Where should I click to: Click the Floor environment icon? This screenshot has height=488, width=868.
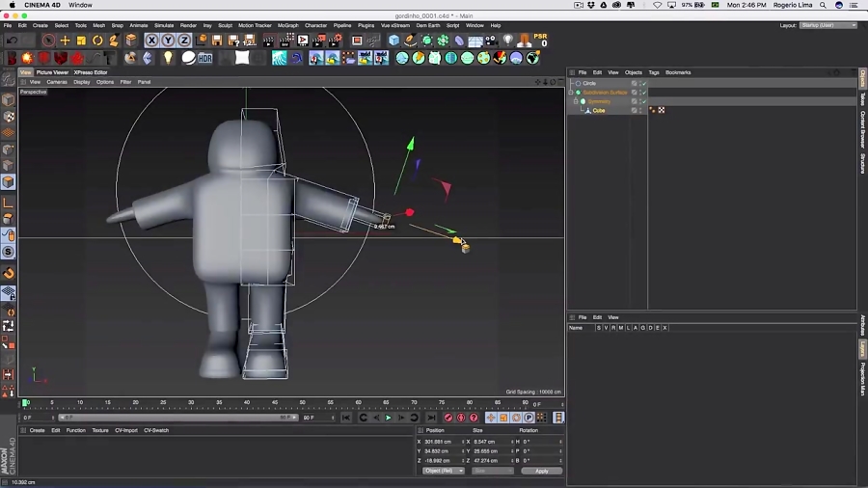pos(475,40)
